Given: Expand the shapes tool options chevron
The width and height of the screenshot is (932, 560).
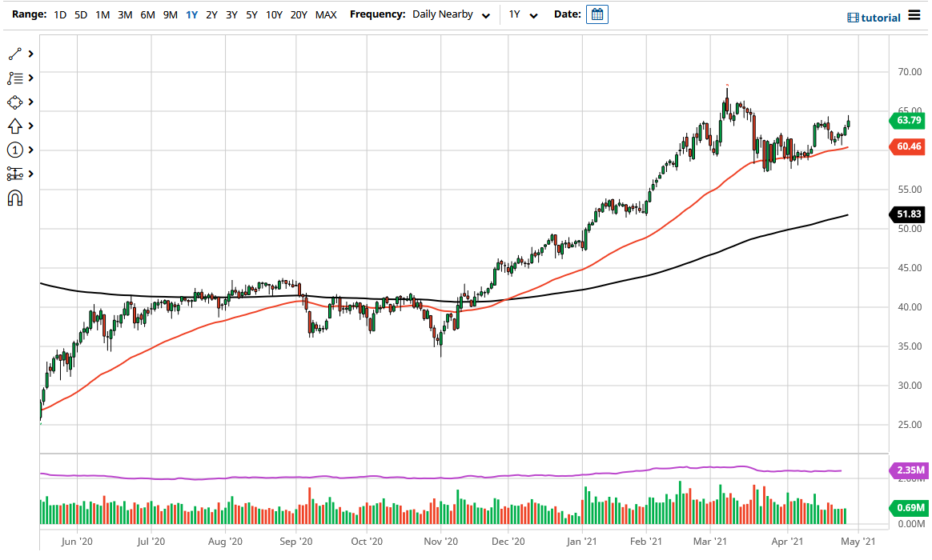Looking at the screenshot, I should click(30, 102).
